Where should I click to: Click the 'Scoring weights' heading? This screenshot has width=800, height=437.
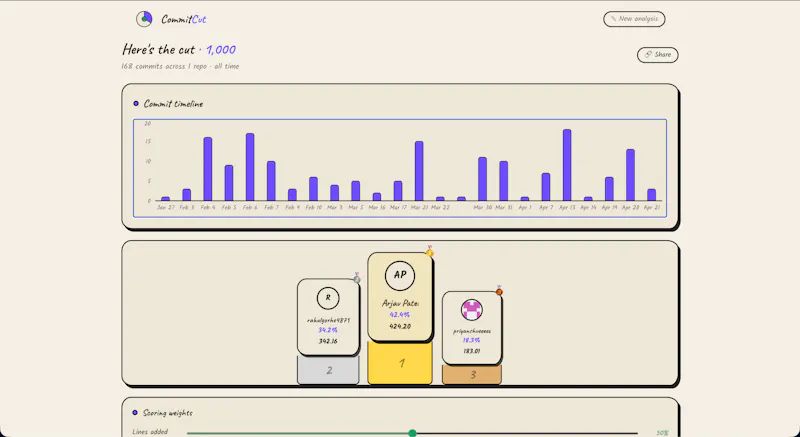tap(168, 413)
